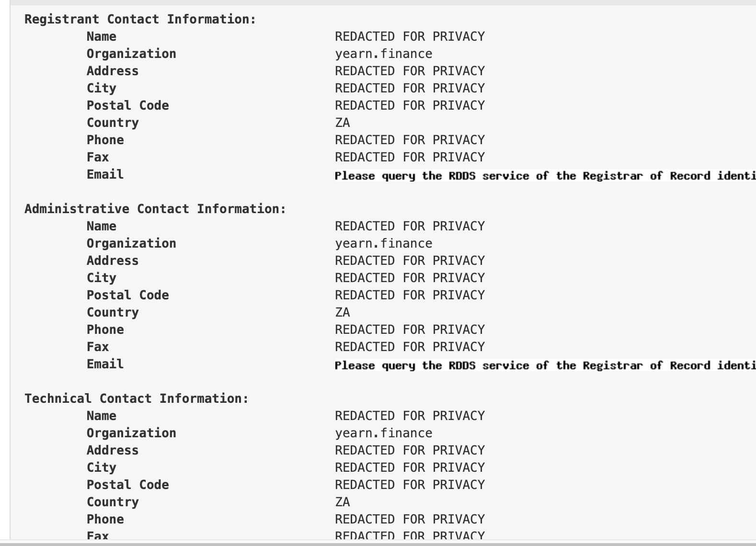Click the Technical Contact Information heading

click(x=137, y=398)
